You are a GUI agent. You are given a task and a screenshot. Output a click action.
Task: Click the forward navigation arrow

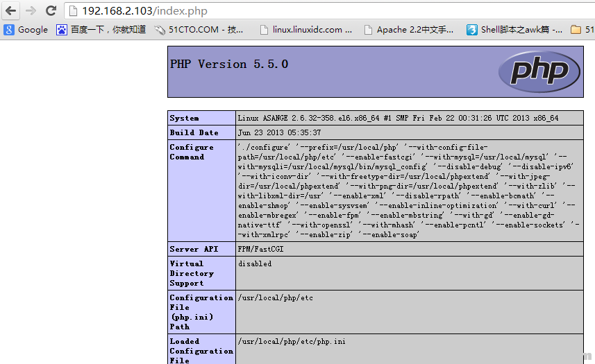(31, 10)
